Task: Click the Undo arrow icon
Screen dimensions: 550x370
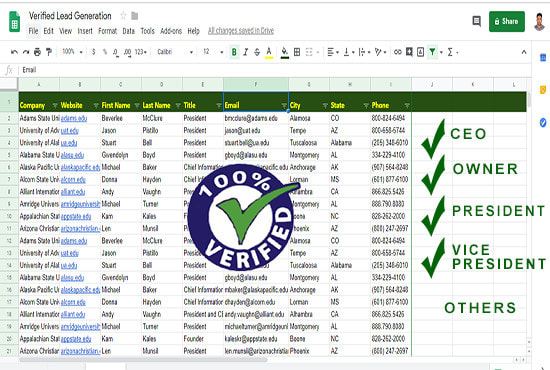Action: click(14, 52)
